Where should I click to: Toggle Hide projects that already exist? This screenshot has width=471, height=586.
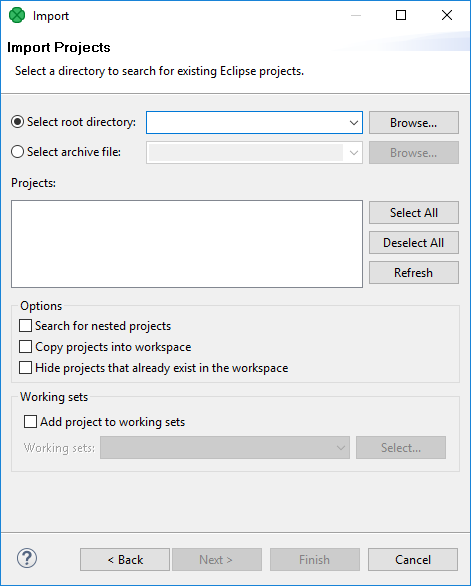click(x=25, y=367)
